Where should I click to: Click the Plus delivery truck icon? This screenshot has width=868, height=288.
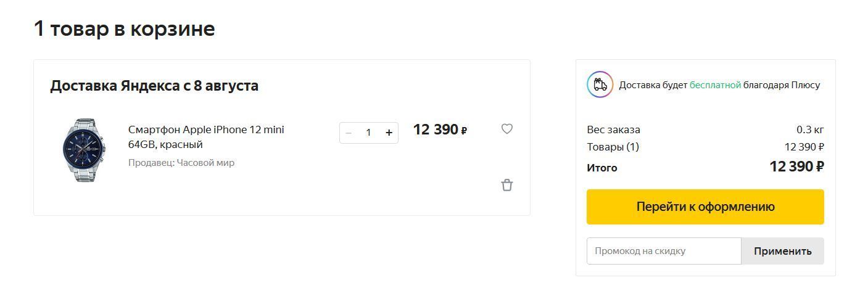600,84
